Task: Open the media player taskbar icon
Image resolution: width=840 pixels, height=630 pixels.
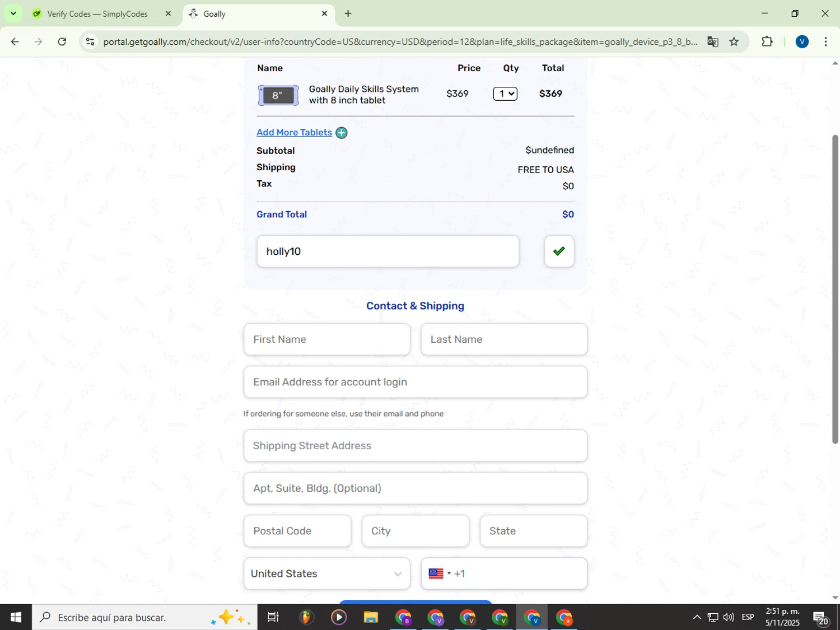Action: (x=339, y=617)
